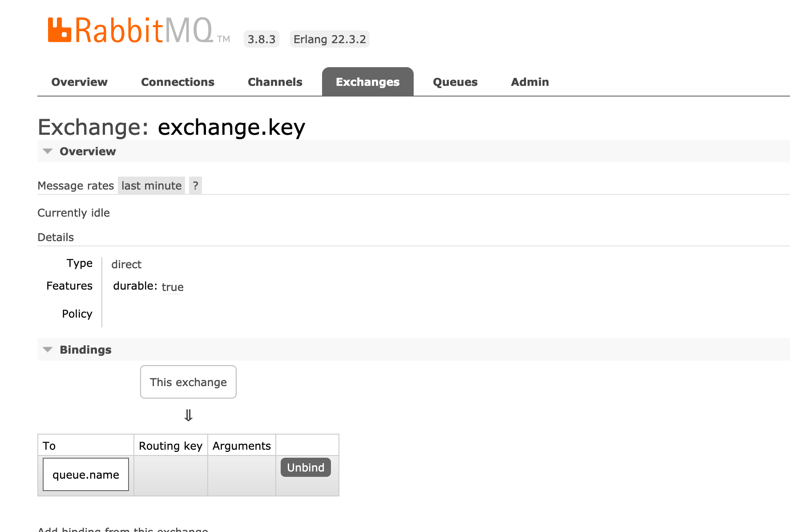Click the downward arrow between exchange and bindings

point(189,415)
